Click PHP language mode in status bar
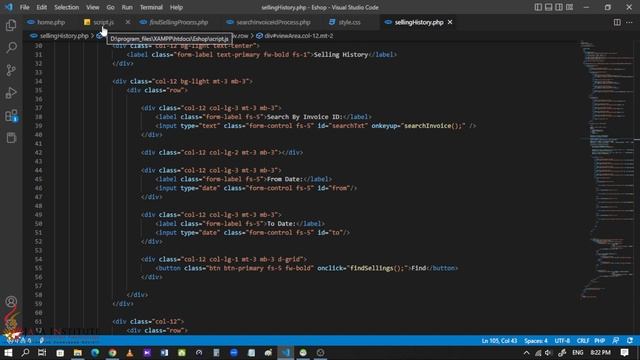640x360 pixels. coord(600,340)
